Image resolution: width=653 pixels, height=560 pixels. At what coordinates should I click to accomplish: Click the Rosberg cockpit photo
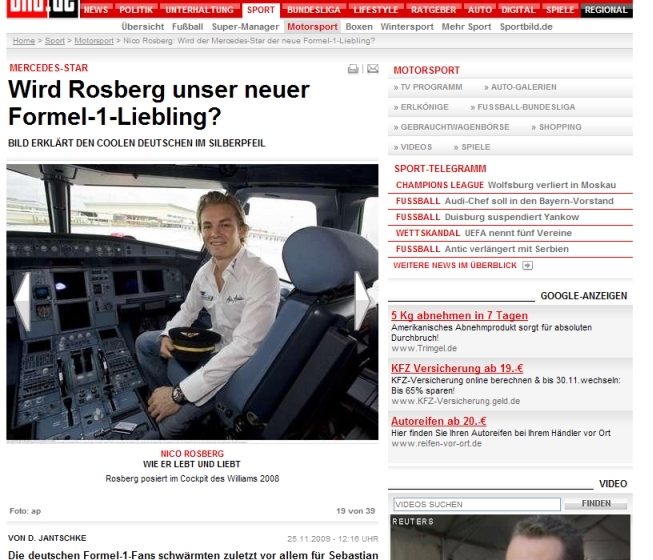[192, 301]
